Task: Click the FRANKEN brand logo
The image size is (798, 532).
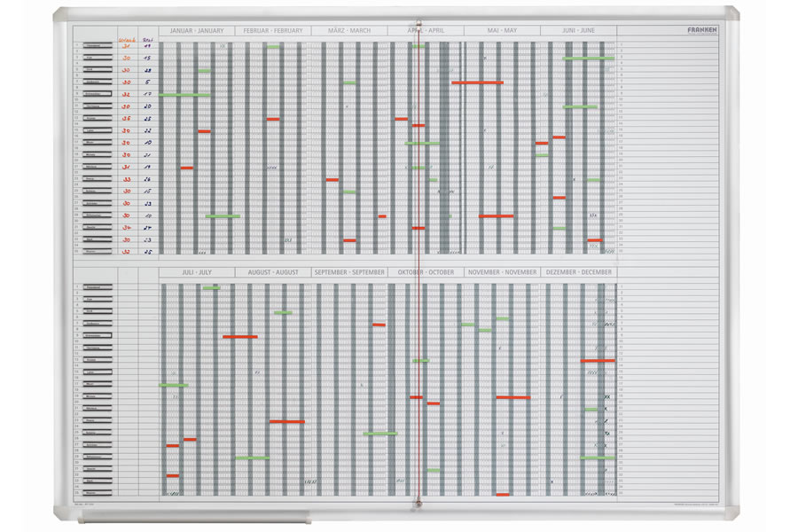Action: pos(702,30)
